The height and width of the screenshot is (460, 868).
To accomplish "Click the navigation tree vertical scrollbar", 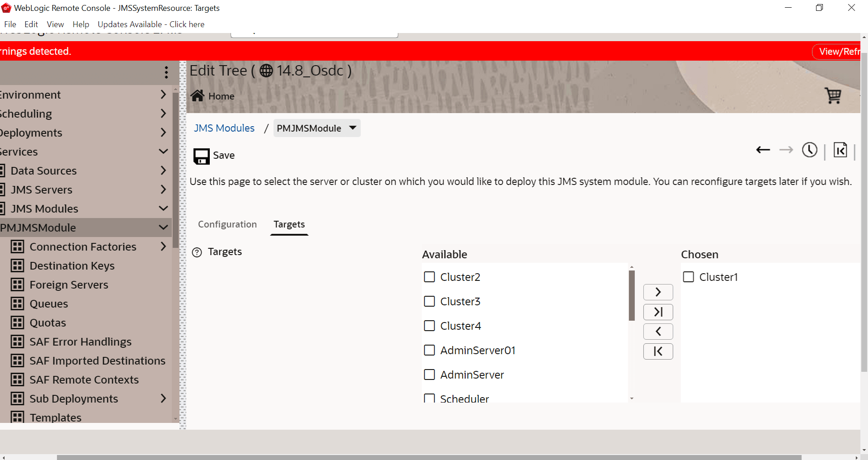I will click(x=175, y=170).
